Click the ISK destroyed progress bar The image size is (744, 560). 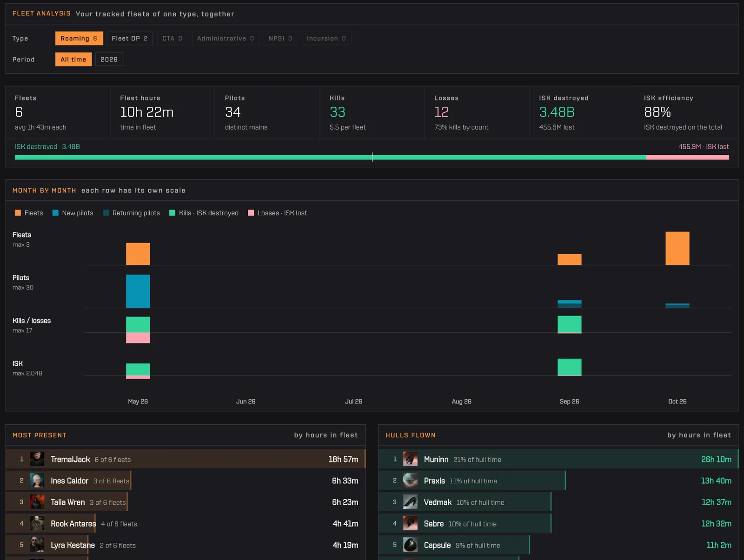(x=331, y=158)
